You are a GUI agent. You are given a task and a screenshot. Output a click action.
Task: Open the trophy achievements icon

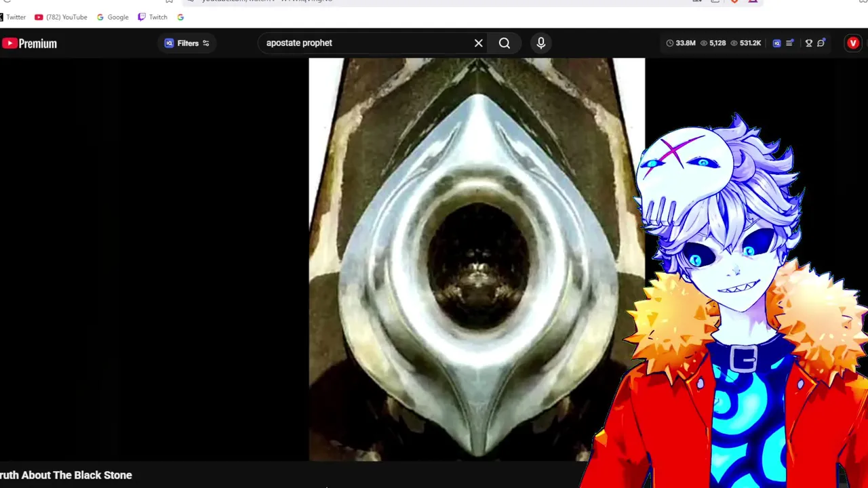pos(808,43)
